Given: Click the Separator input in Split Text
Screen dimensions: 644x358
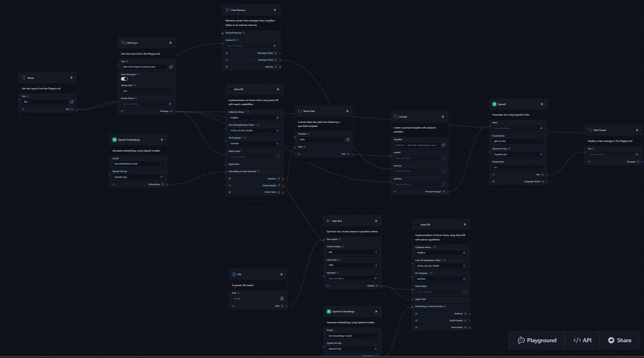Looking at the screenshot, I should (x=352, y=278).
